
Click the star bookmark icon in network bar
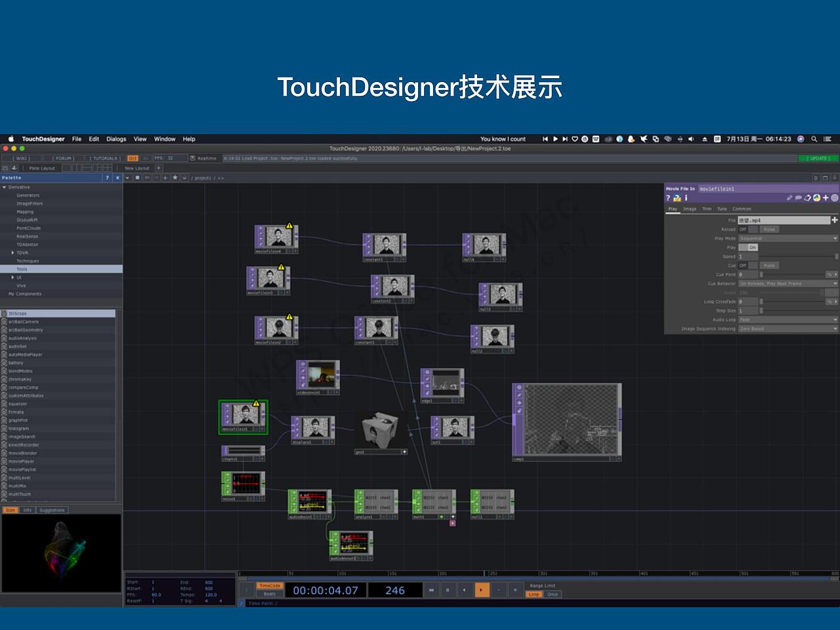(x=175, y=177)
